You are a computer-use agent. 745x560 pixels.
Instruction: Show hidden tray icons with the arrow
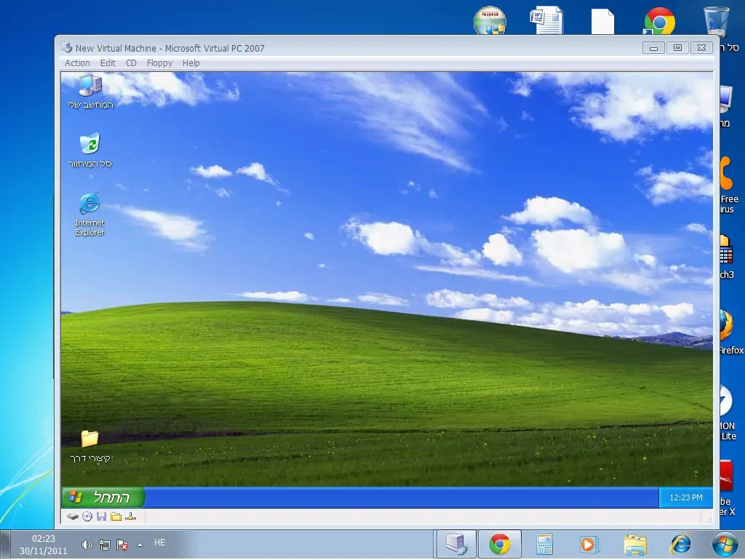[x=140, y=544]
